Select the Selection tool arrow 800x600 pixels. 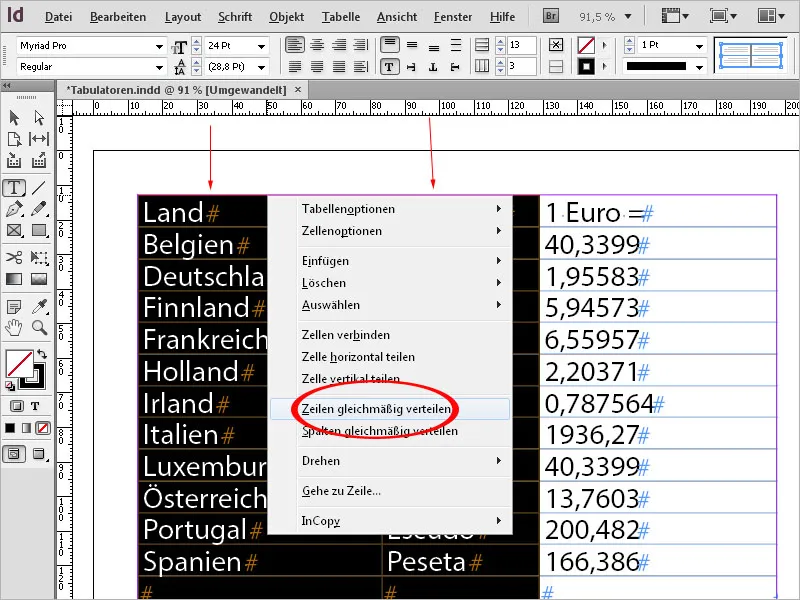[x=14, y=118]
